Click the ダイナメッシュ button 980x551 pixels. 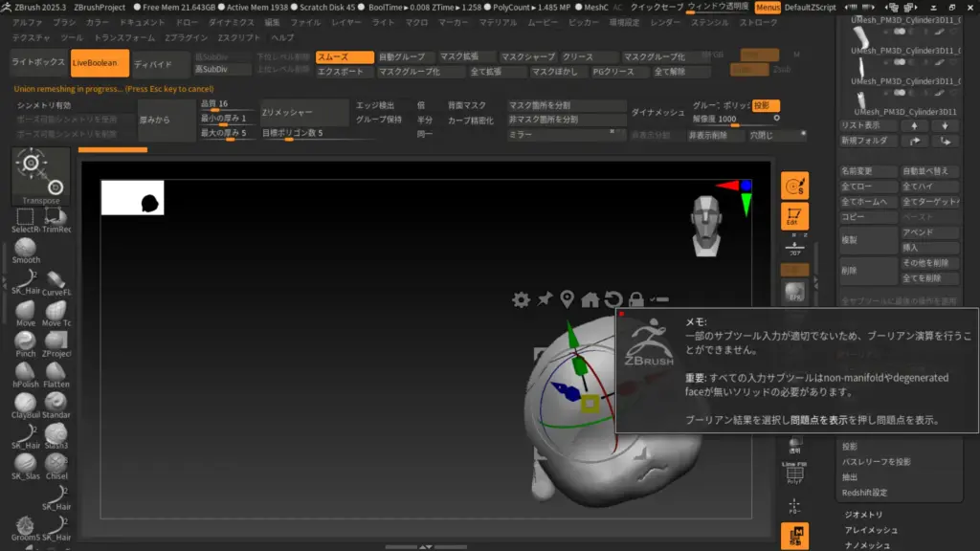(657, 113)
